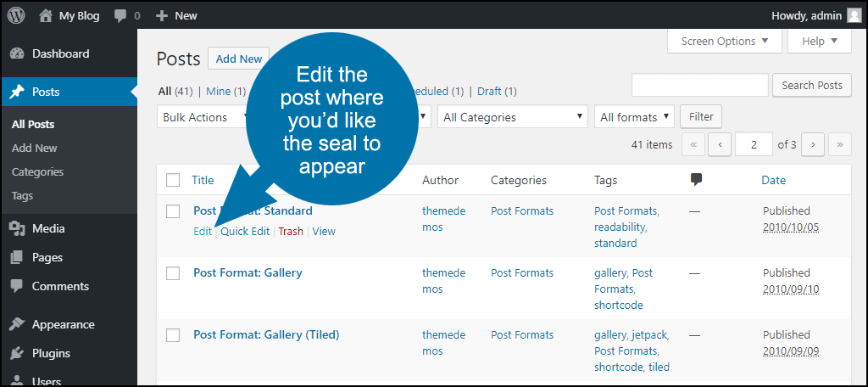
Task: Open Plugins sidebar icon
Action: pyautogui.click(x=17, y=353)
